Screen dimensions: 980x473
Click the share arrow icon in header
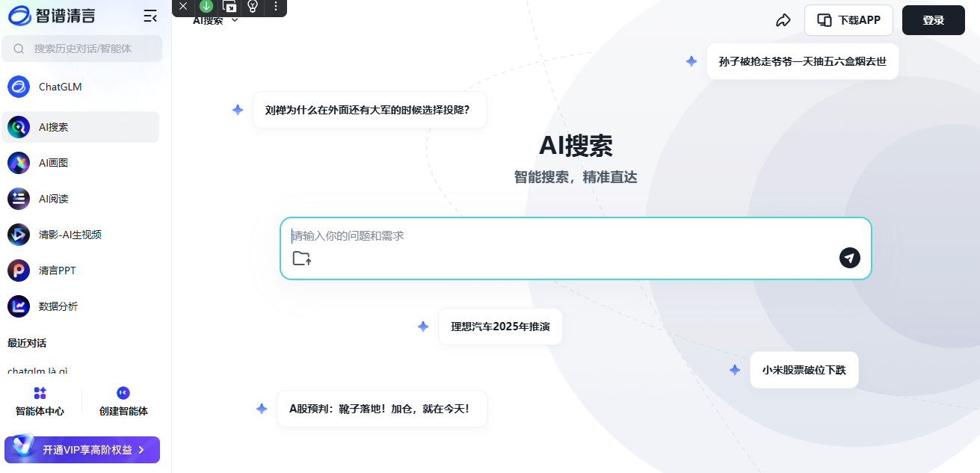coord(783,20)
